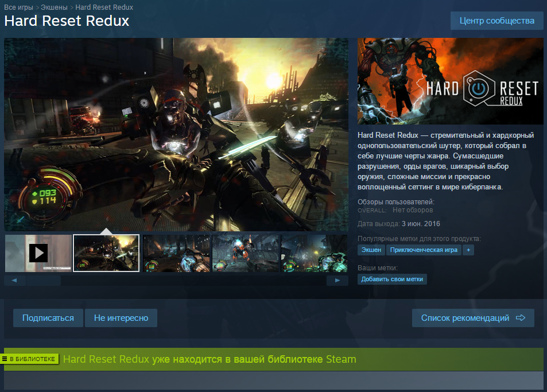Click the Приключенческая игра tag
Image resolution: width=547 pixels, height=392 pixels.
424,250
